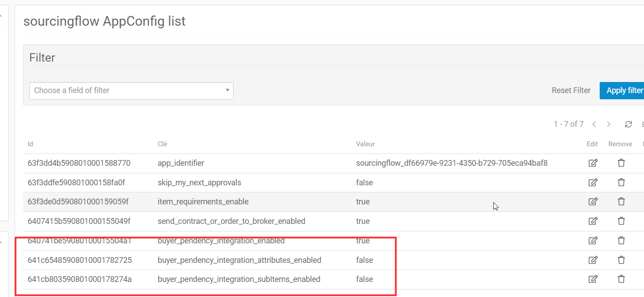Edit the app_identifier configuration entry
The height and width of the screenshot is (297, 644).
point(593,163)
